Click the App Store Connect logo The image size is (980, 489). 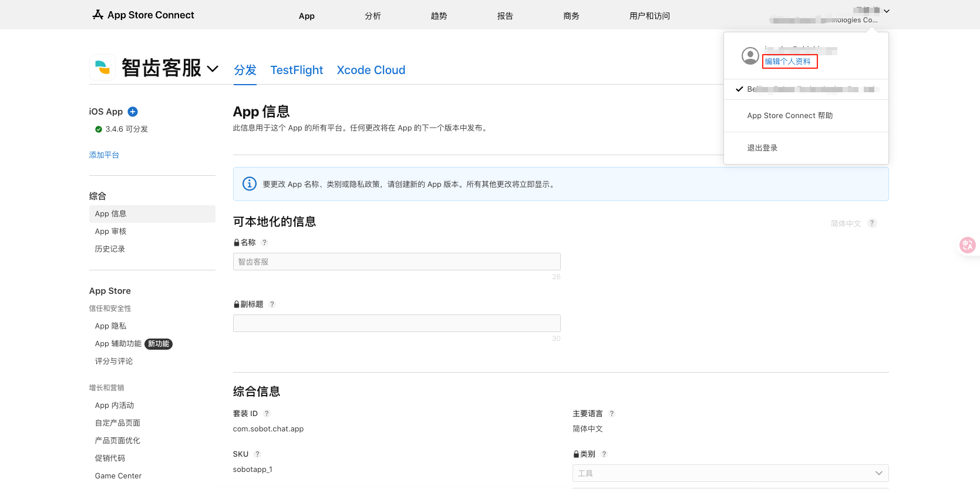tap(143, 15)
